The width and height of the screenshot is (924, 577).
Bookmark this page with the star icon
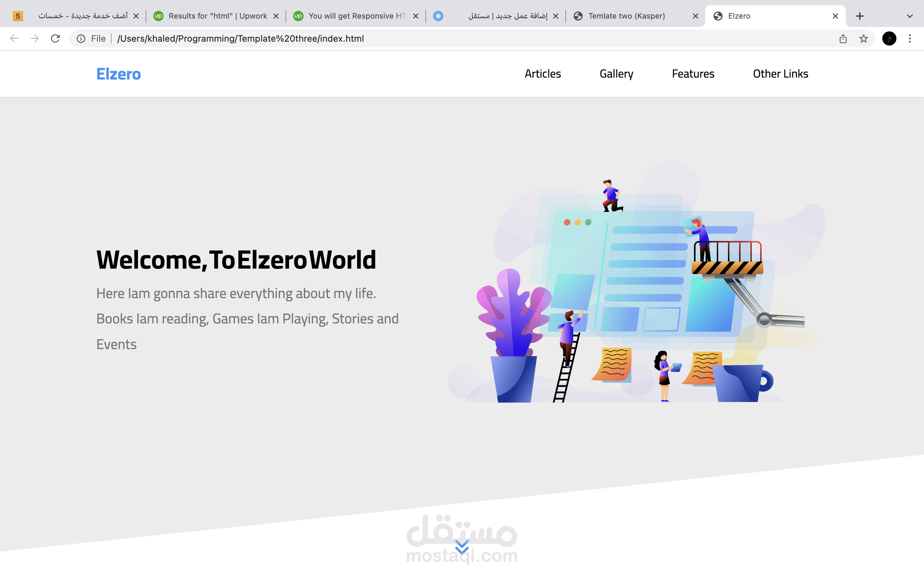click(863, 38)
